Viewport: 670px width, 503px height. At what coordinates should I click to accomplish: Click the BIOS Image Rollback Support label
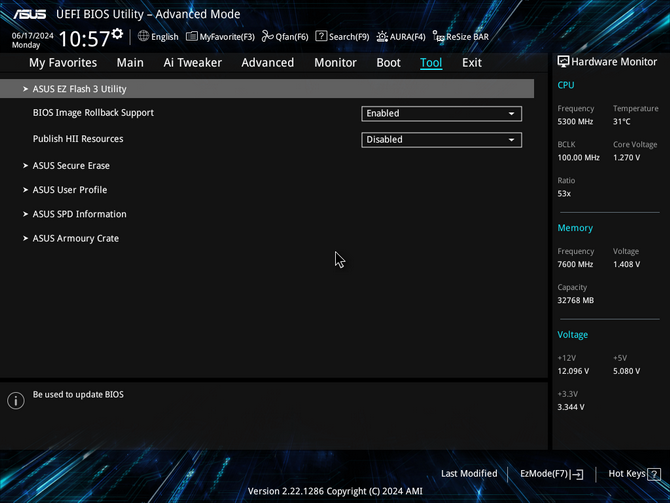tap(93, 113)
